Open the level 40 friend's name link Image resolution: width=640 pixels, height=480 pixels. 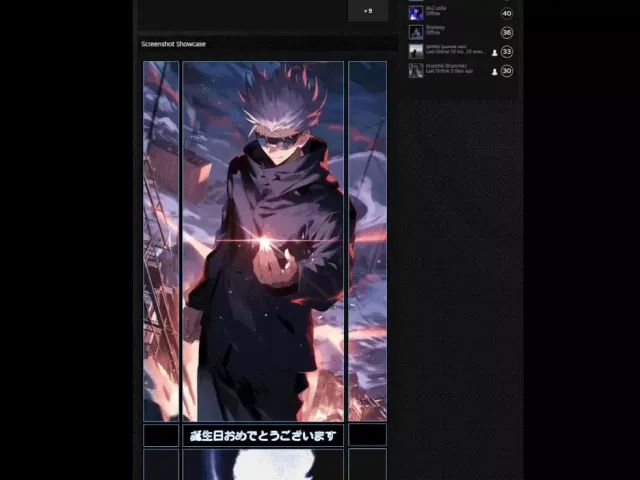pos(436,8)
